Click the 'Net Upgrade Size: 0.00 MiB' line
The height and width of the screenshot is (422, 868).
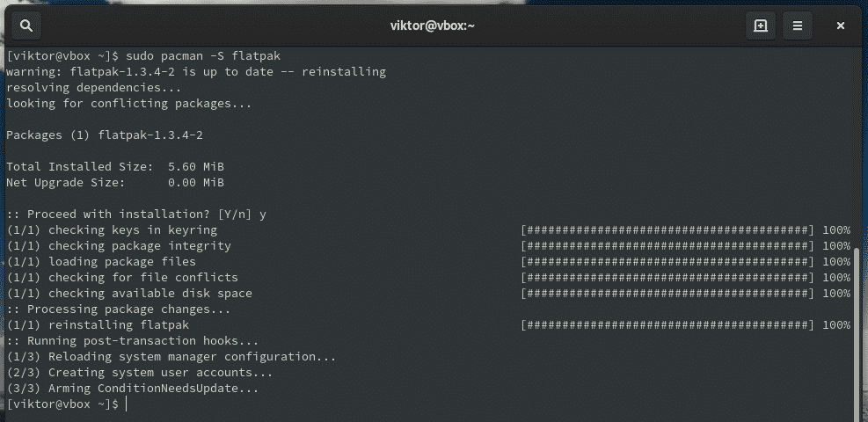click(x=115, y=183)
